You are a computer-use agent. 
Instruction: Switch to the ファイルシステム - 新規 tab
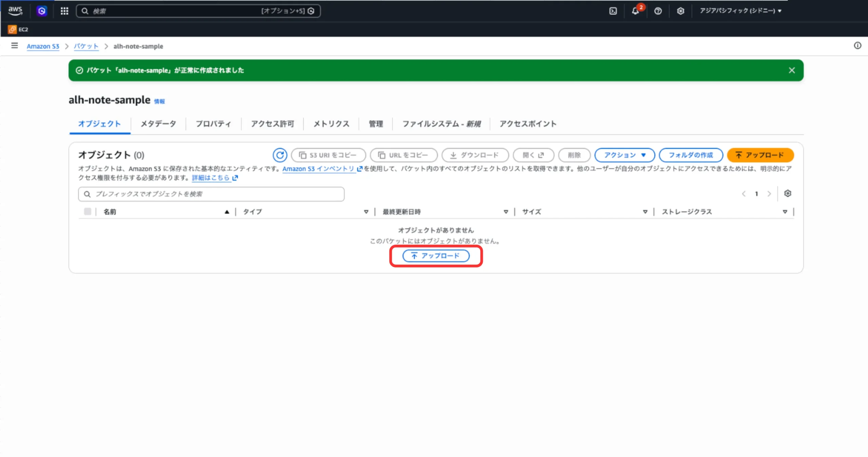click(441, 124)
